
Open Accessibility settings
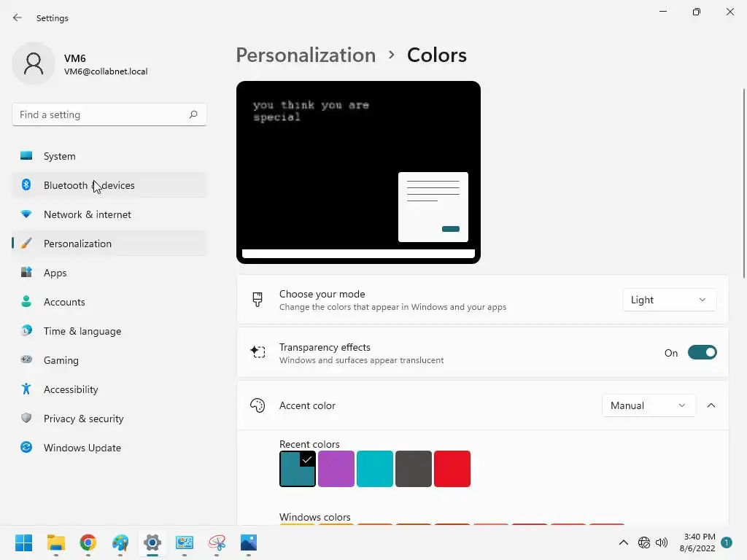tap(109, 389)
